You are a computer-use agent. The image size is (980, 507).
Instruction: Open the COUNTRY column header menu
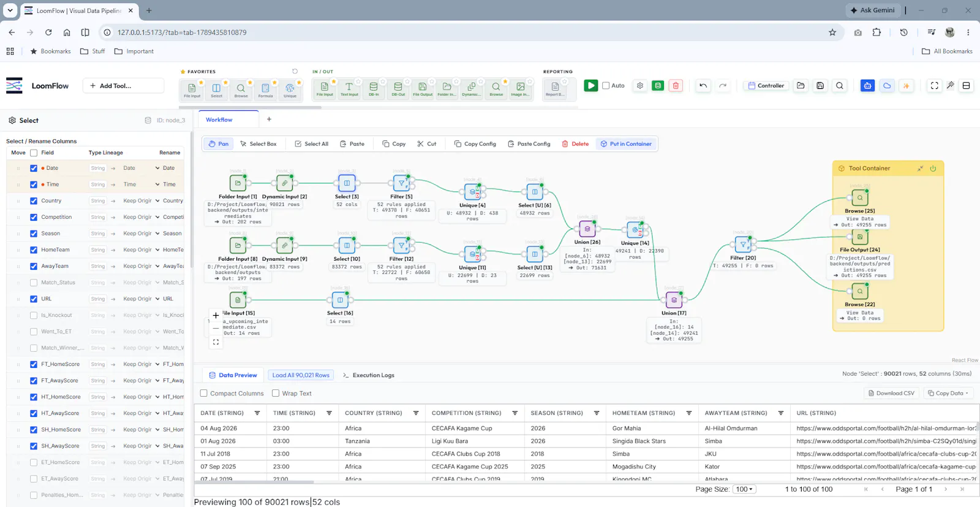[416, 413]
